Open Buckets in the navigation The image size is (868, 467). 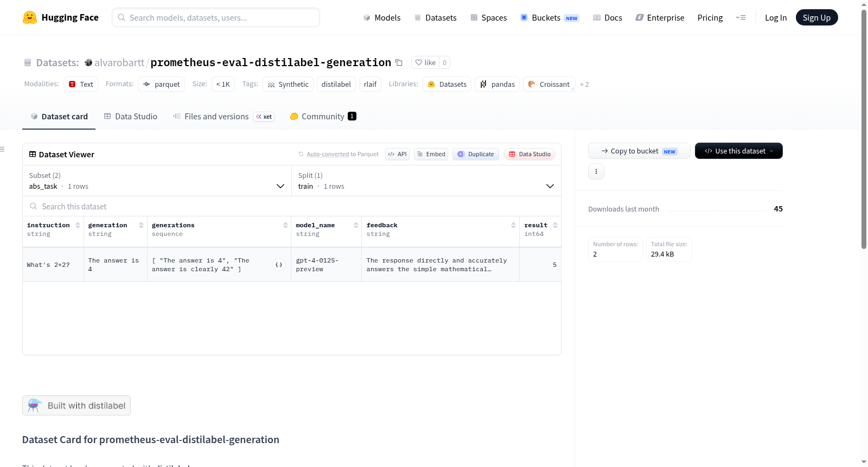tap(550, 17)
